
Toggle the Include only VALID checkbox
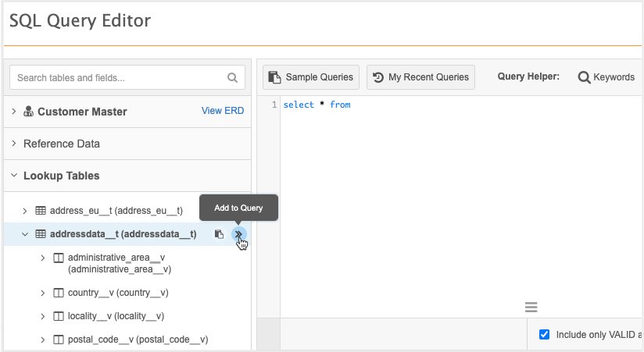(544, 334)
